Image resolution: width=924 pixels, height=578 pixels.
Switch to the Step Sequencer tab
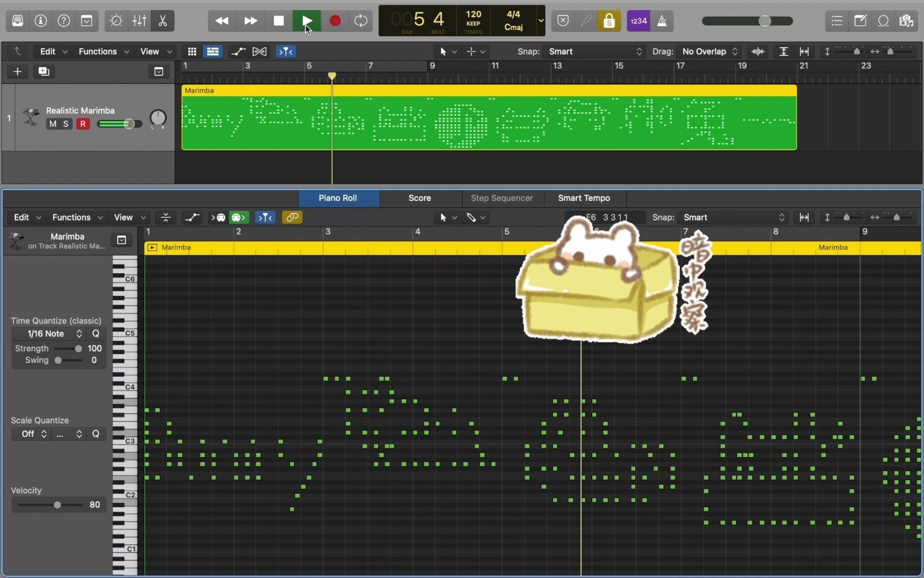pos(501,198)
